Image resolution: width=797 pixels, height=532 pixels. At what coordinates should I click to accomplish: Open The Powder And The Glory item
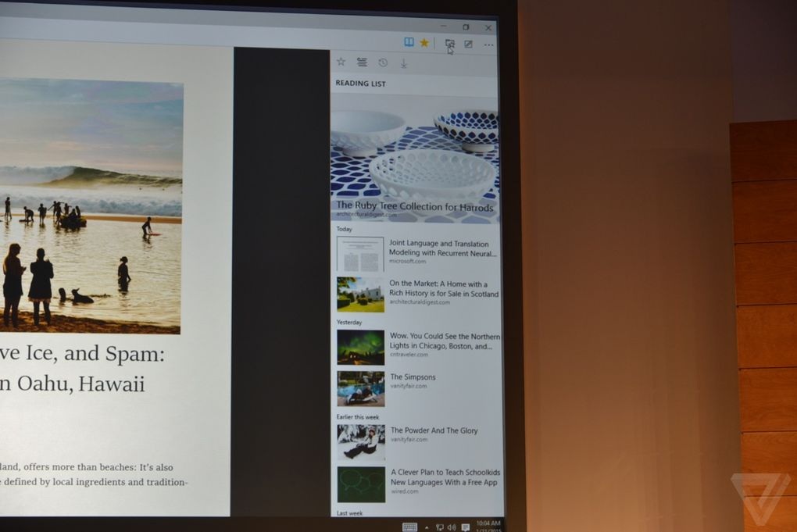tap(434, 430)
